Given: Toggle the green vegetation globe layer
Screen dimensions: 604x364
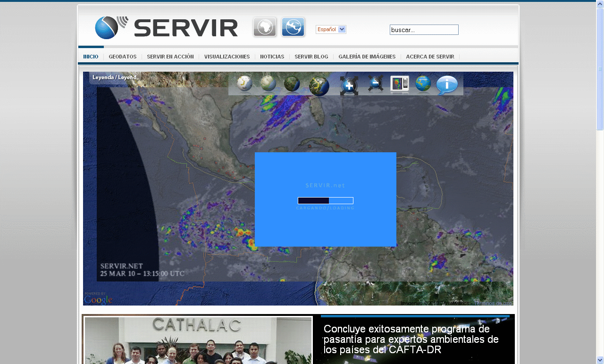Looking at the screenshot, I should pos(292,85).
